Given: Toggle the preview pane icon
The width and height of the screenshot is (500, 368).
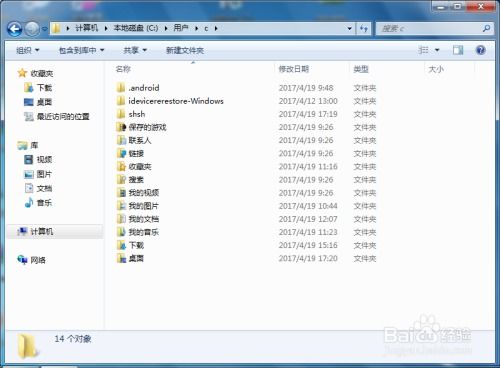Looking at the screenshot, I should coord(458,50).
